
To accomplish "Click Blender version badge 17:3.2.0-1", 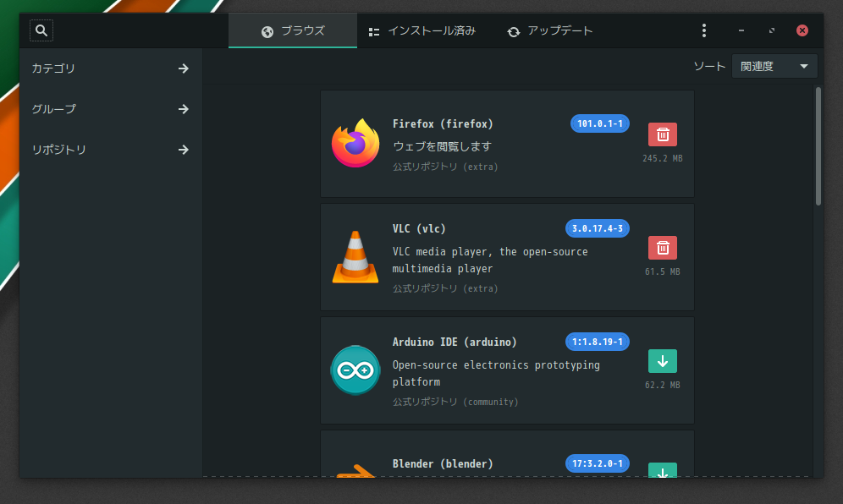I will point(598,463).
